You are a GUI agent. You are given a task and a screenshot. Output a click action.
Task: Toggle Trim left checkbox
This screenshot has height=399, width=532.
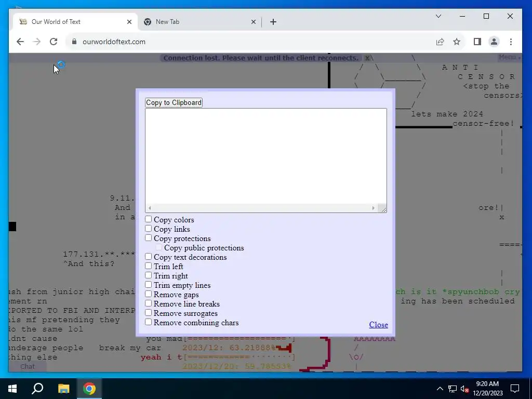tap(148, 266)
